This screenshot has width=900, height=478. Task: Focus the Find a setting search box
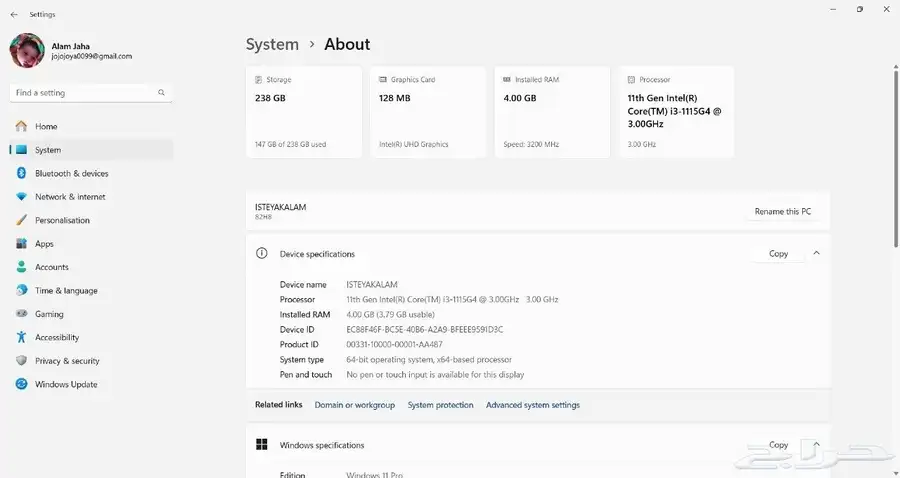[91, 93]
